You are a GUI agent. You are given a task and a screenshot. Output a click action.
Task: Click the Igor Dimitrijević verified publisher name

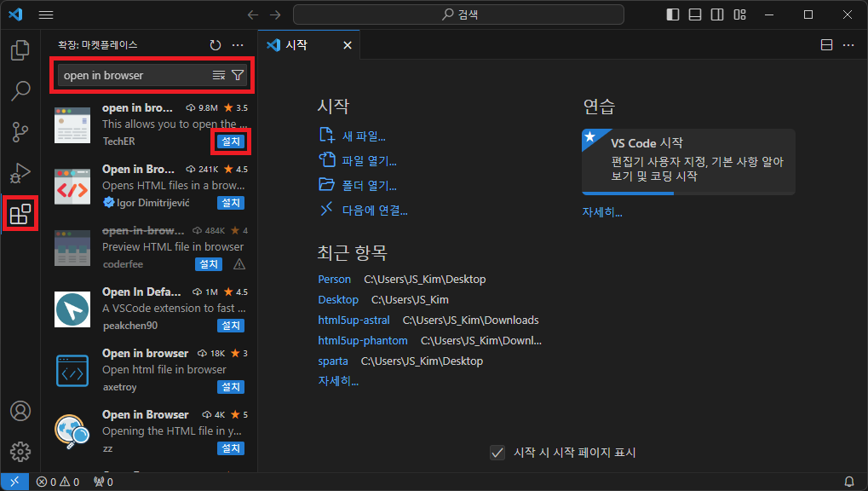point(152,203)
